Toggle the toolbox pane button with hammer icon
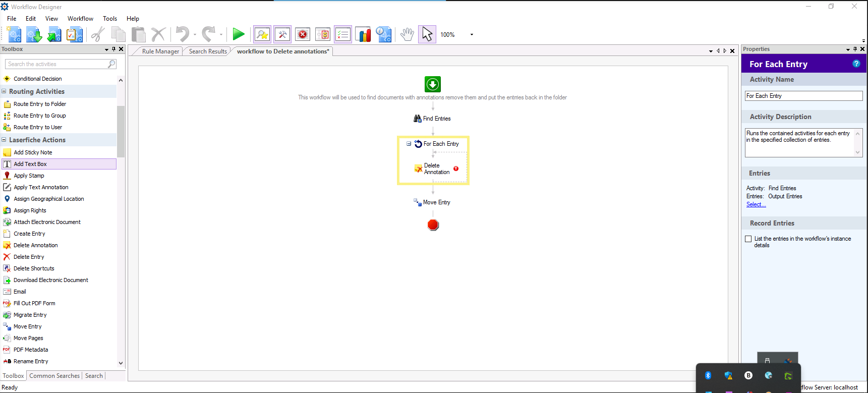Image resolution: width=868 pixels, height=393 pixels. coord(282,34)
